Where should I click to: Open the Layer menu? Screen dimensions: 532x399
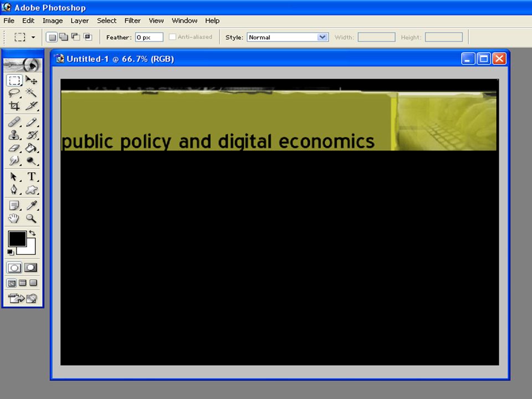coord(80,21)
